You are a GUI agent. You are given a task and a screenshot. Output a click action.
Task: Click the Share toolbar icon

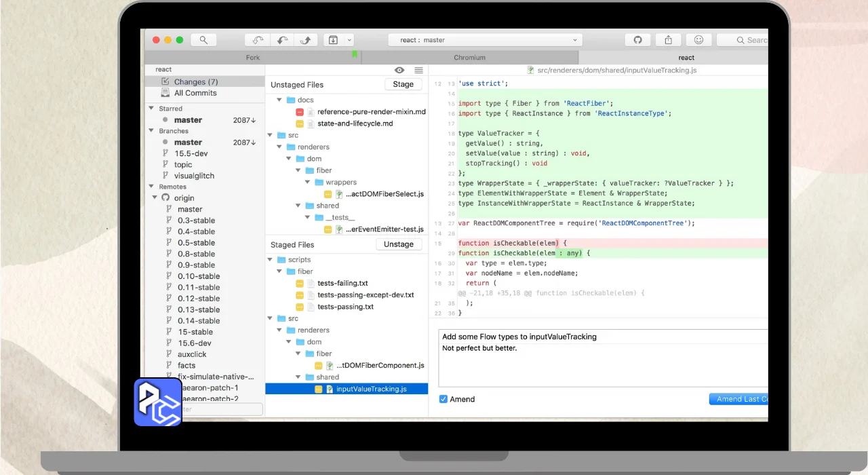(668, 40)
